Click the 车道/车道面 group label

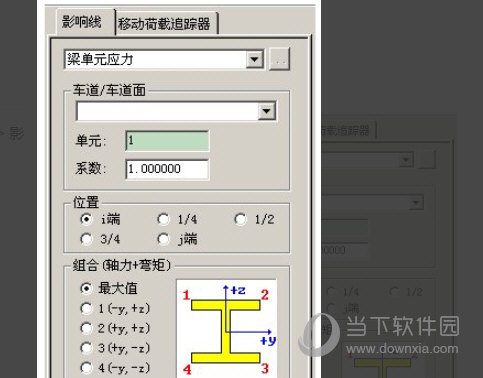pyautogui.click(x=109, y=90)
